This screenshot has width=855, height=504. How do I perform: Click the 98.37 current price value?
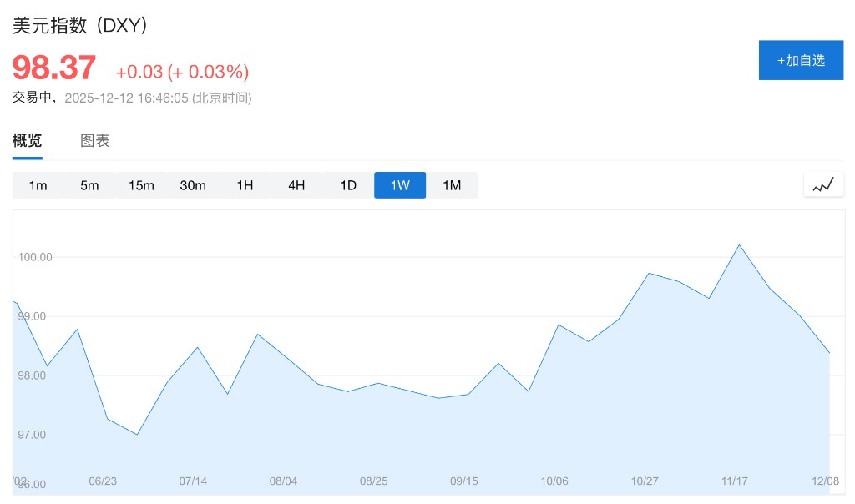pos(54,68)
